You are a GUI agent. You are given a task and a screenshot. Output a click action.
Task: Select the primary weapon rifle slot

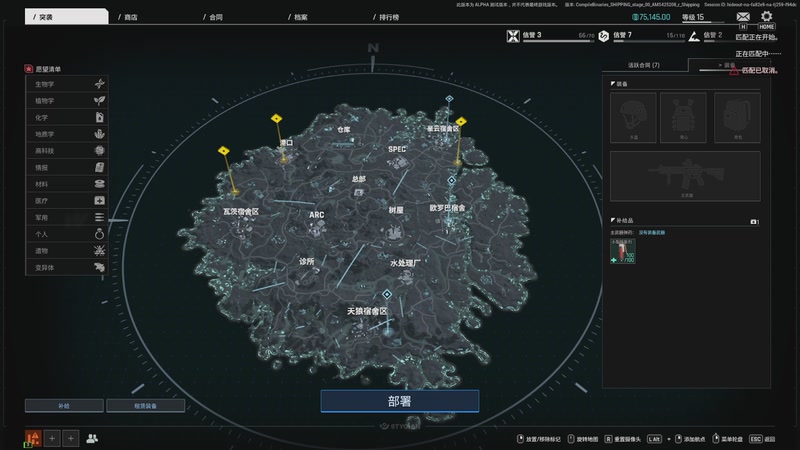click(685, 176)
